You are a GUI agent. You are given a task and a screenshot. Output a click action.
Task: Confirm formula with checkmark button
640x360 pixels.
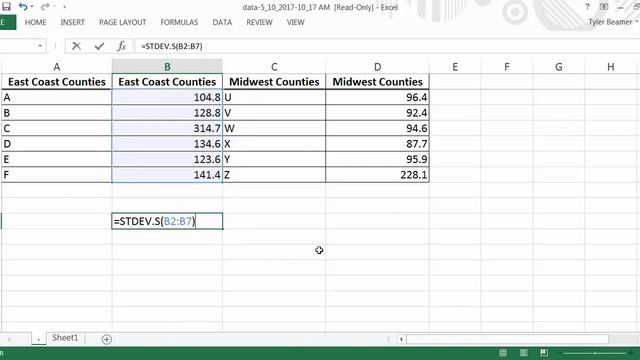(x=99, y=46)
